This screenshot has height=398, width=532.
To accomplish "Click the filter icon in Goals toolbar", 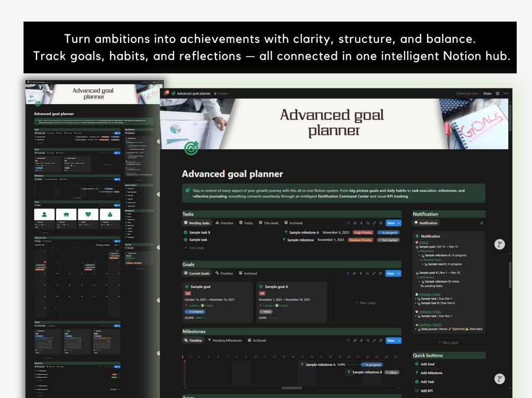I will coord(348,273).
